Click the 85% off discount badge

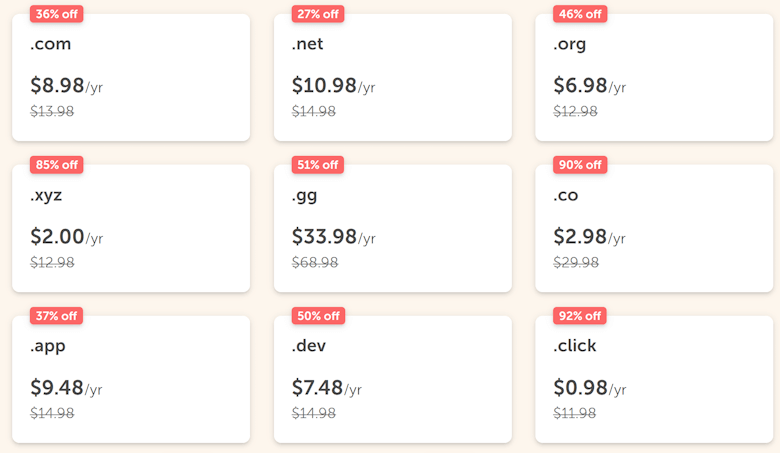click(x=57, y=165)
